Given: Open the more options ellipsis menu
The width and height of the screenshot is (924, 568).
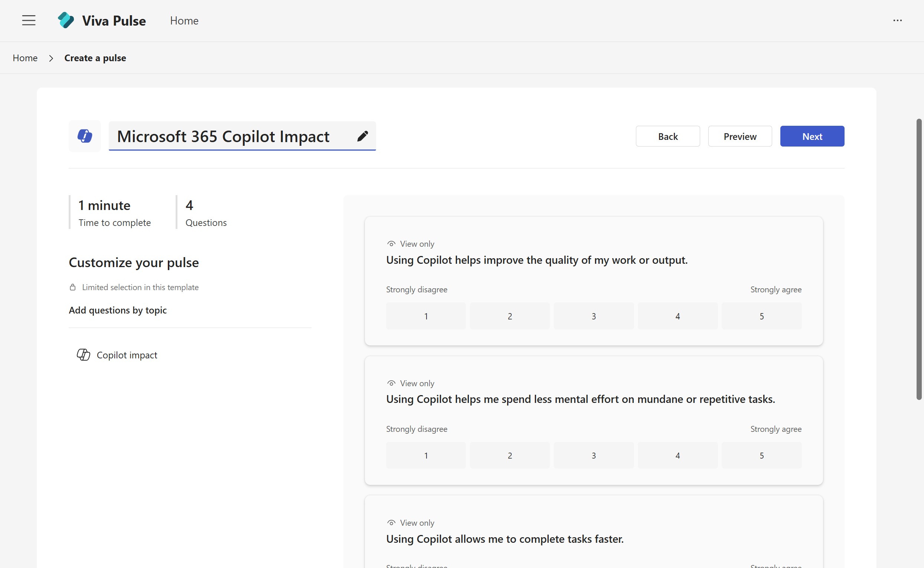Looking at the screenshot, I should 898,21.
